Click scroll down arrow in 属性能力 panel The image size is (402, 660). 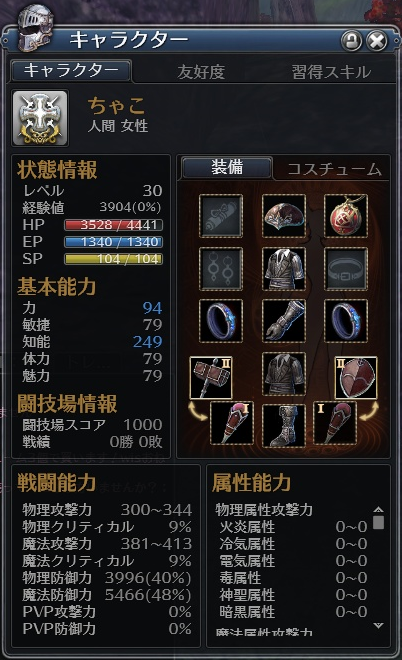tap(378, 626)
